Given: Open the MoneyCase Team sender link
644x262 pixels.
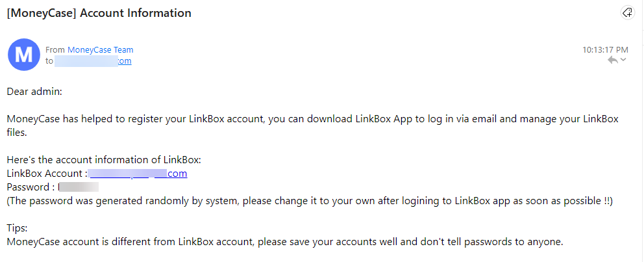Looking at the screenshot, I should point(100,50).
